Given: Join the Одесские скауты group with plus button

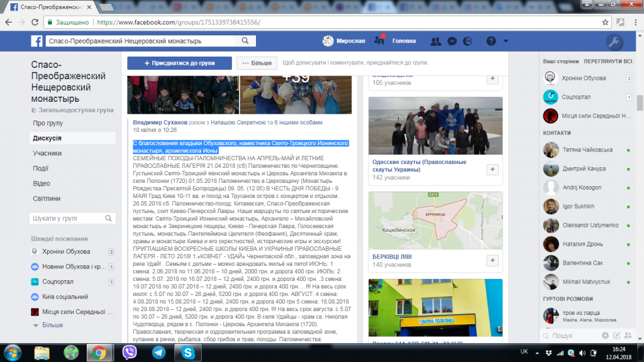Looking at the screenshot, I should click(492, 170).
